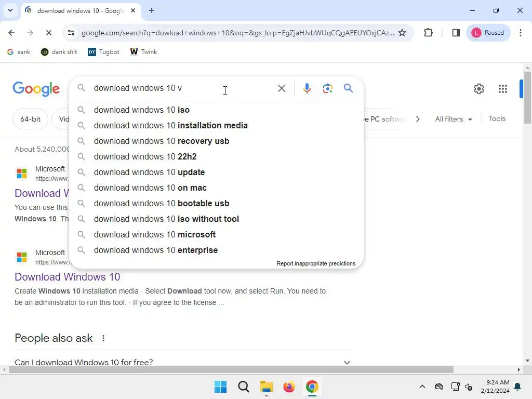
Task: Open the tab search dropdown arrow
Action: 10,10
